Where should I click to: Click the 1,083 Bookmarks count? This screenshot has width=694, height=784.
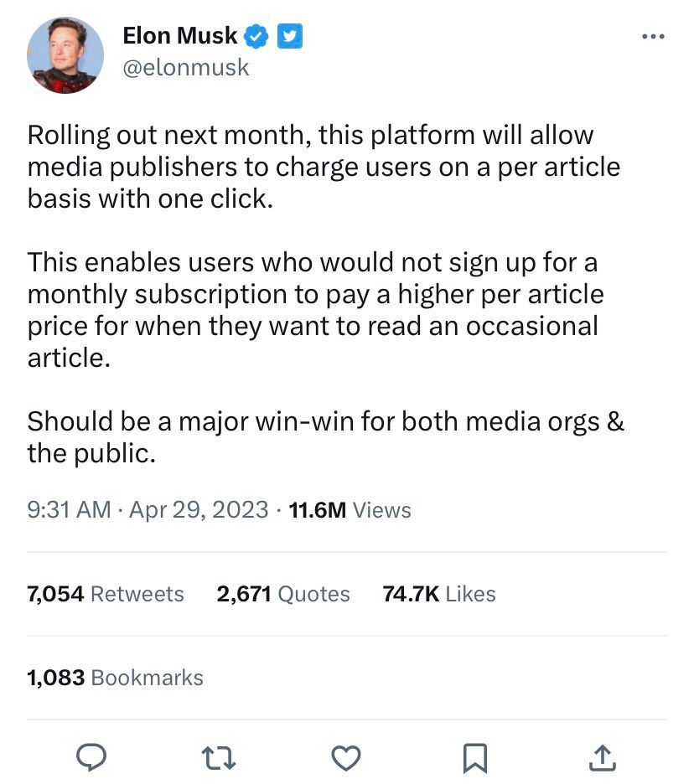point(115,677)
